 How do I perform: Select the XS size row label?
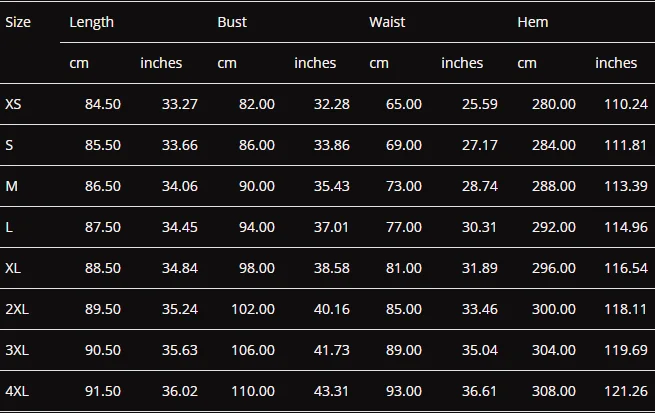pos(13,104)
